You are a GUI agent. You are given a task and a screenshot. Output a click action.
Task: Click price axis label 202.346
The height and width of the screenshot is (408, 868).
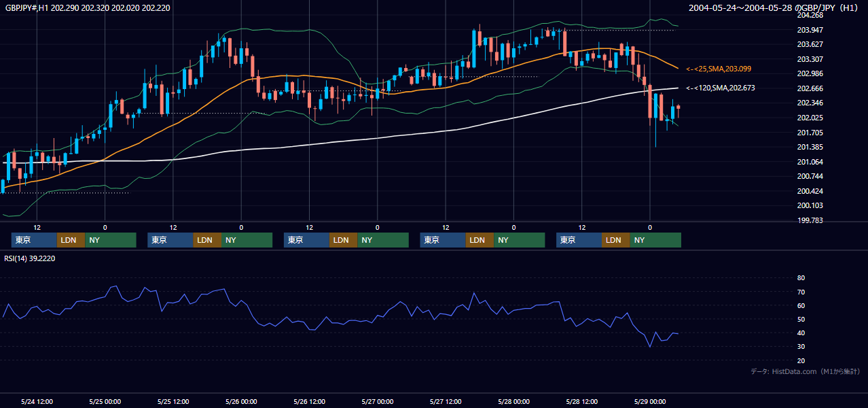(x=810, y=103)
